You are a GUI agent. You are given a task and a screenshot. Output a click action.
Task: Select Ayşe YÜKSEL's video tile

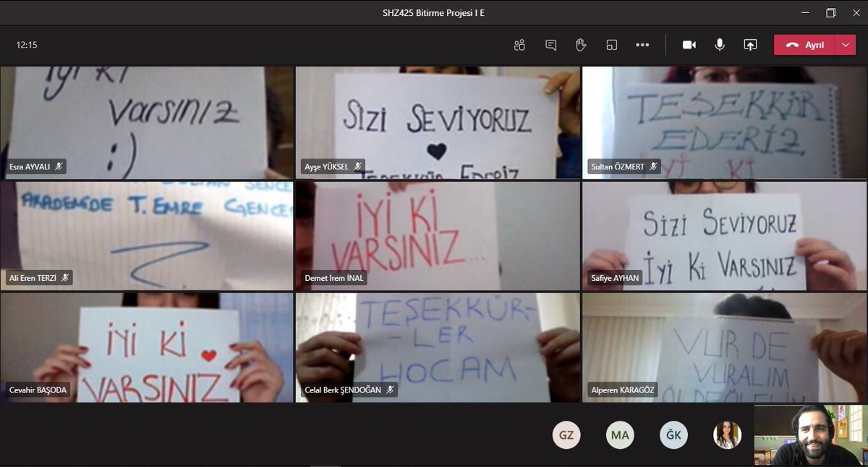438,122
